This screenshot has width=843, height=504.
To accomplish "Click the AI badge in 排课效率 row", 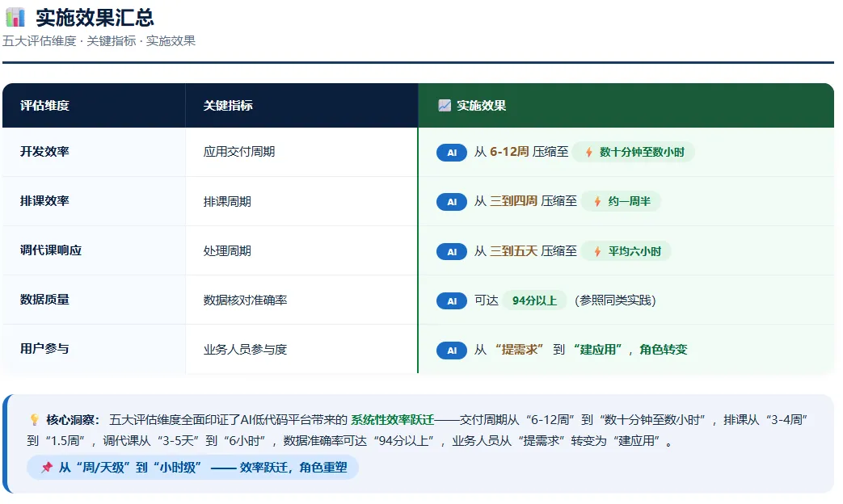I will 452,202.
